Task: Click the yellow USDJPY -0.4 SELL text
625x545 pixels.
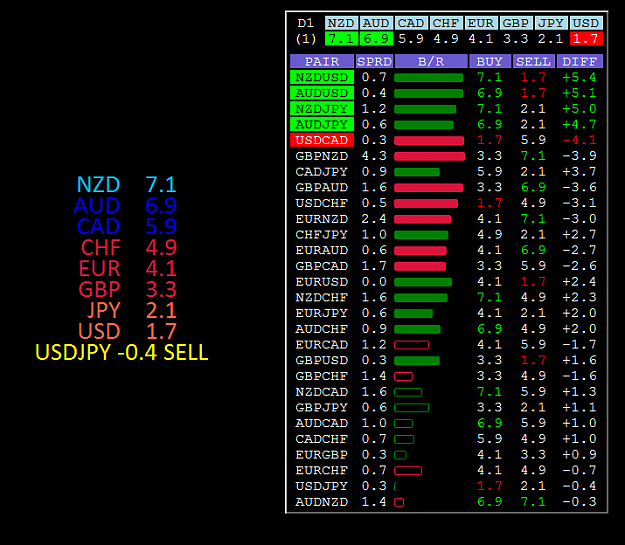Action: (122, 352)
